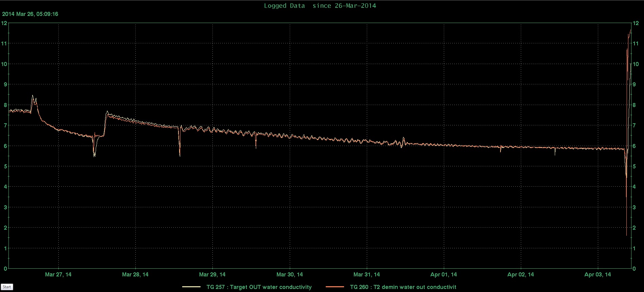644x292 pixels.
Task: Click the Mar 31, 14 date label
Action: [x=367, y=274]
